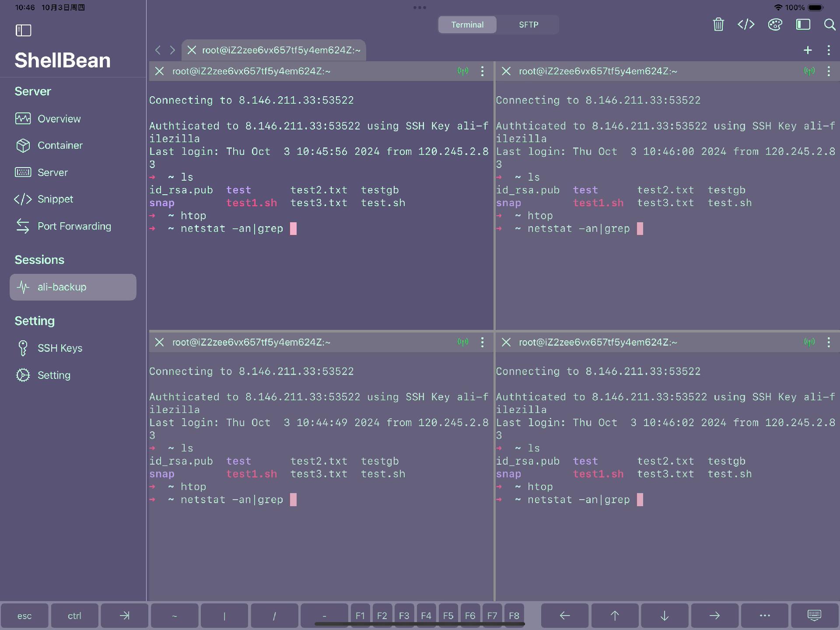Click the three-dot multitasking handle at top
This screenshot has height=630, width=840.
coord(420,7)
